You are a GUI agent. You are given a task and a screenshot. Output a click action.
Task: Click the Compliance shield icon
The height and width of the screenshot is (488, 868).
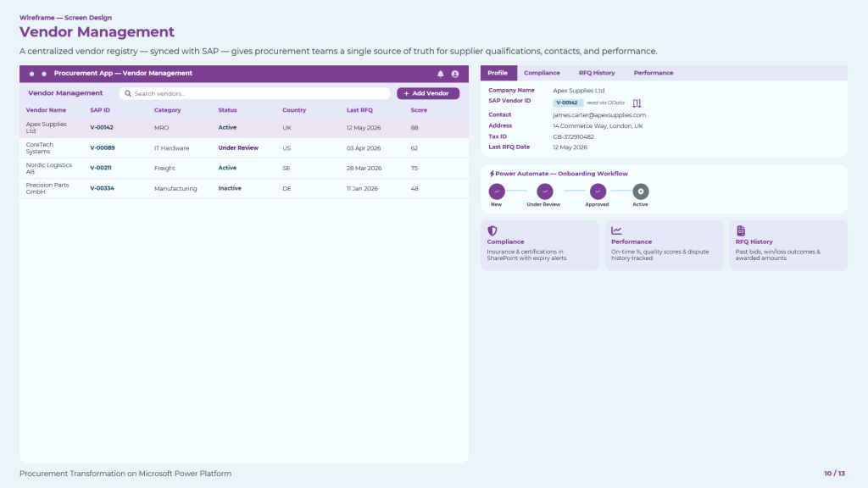(x=492, y=230)
